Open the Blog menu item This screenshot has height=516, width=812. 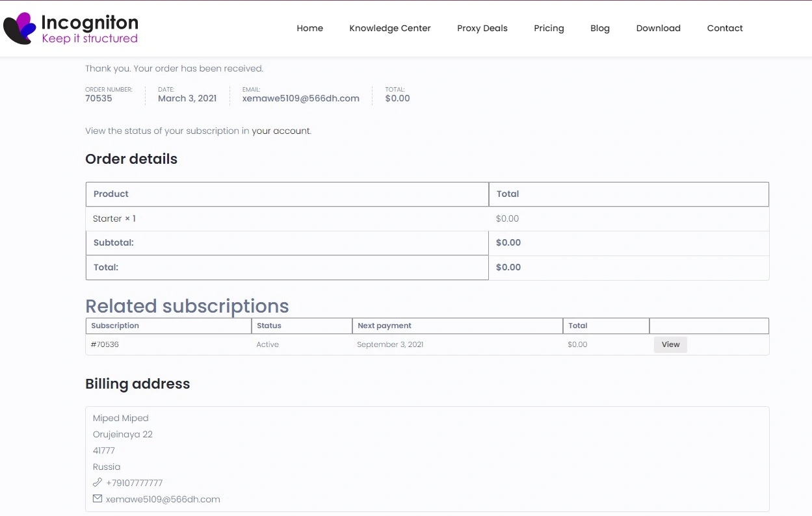tap(600, 28)
